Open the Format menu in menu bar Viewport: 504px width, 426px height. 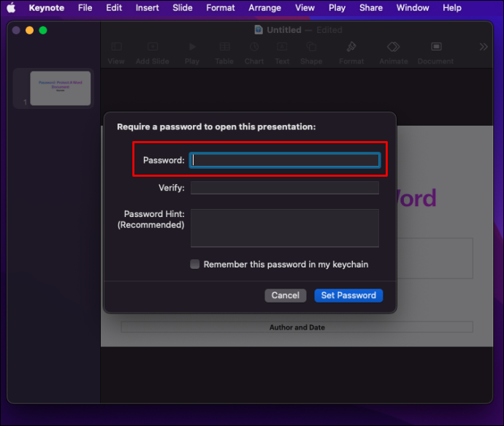(220, 8)
